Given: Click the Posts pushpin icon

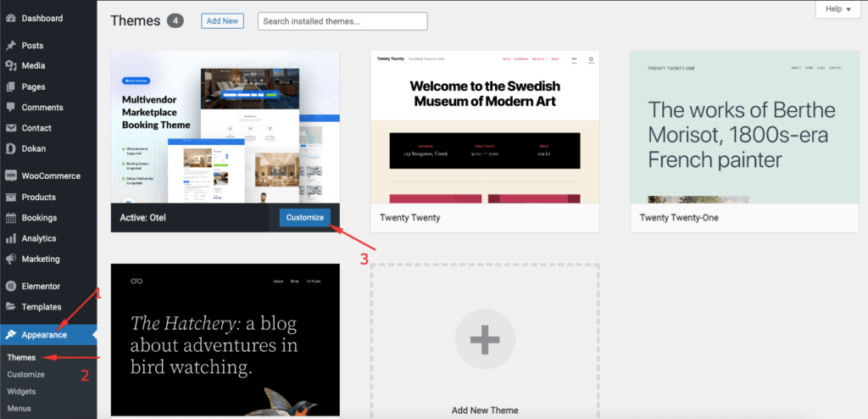Looking at the screenshot, I should pyautogui.click(x=10, y=46).
